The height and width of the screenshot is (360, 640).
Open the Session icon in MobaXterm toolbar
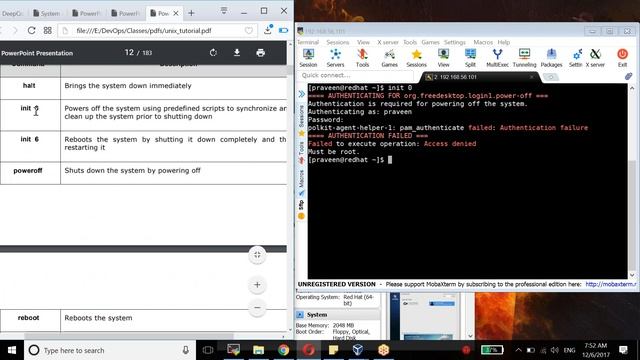tap(308, 58)
